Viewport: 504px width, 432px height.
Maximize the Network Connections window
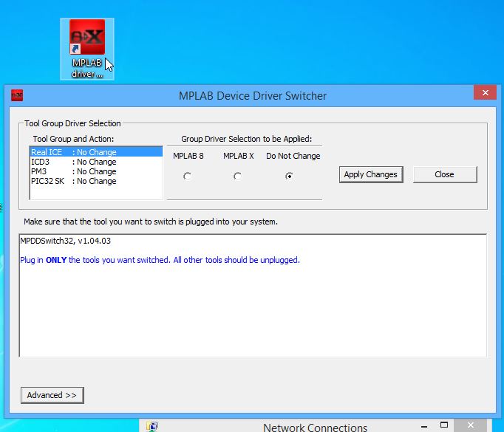444,425
